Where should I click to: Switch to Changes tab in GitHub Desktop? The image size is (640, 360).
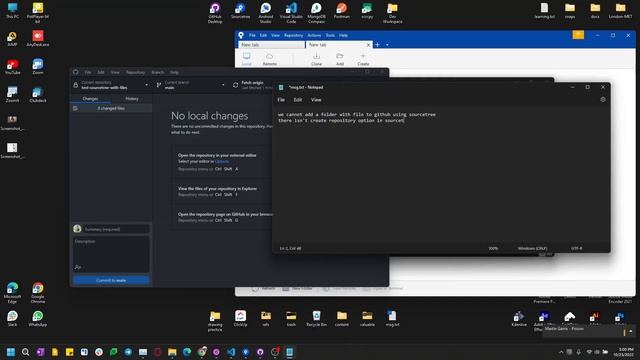point(90,99)
